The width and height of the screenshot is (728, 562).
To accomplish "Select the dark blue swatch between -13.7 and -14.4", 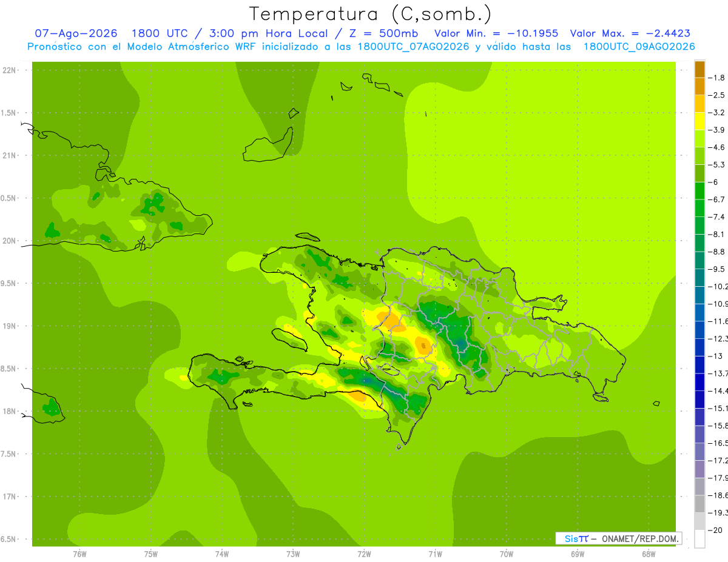I will (699, 382).
